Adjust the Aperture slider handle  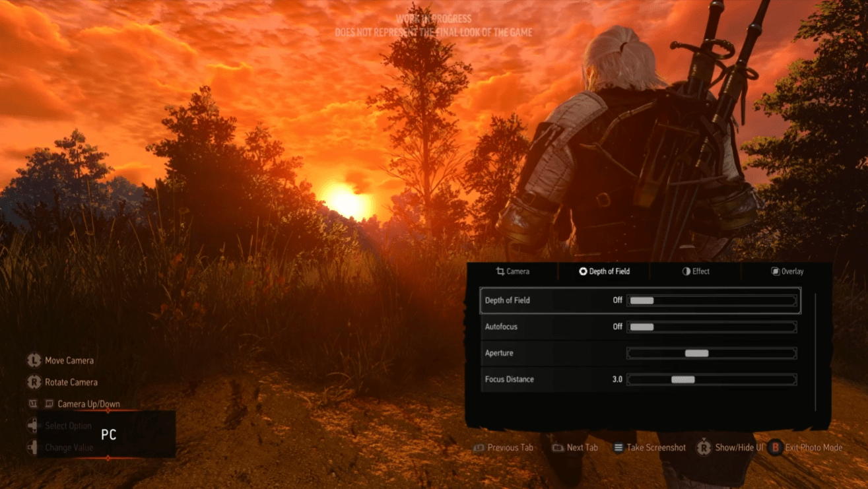pos(696,353)
